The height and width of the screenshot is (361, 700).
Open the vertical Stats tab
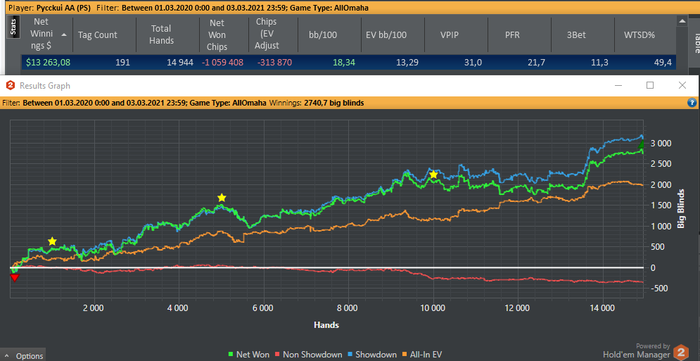pyautogui.click(x=13, y=27)
